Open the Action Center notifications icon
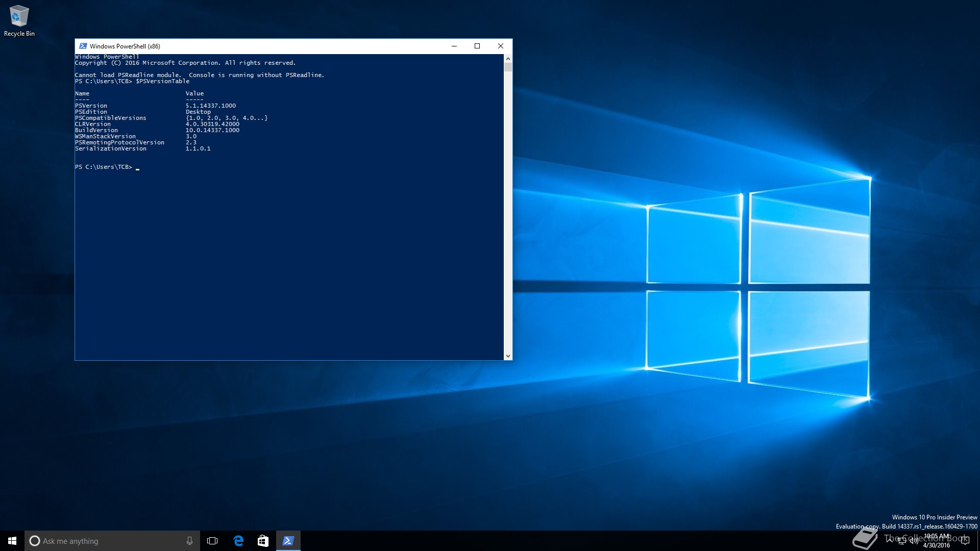This screenshot has width=980, height=551. [x=965, y=541]
